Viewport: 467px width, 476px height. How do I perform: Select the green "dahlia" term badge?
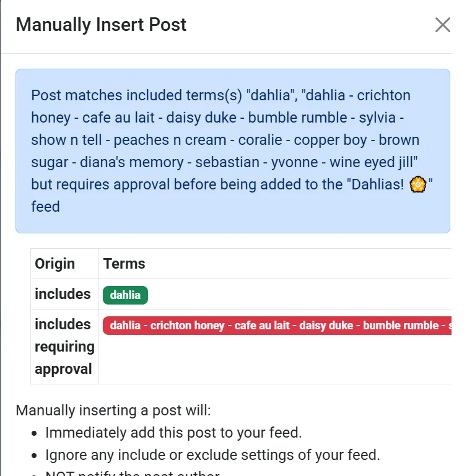coord(125,295)
